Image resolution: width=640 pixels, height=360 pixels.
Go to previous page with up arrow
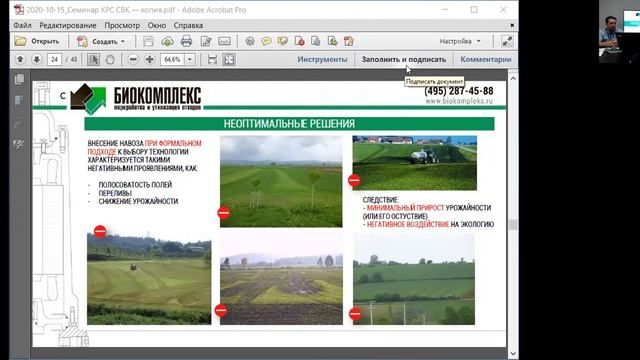click(x=20, y=60)
